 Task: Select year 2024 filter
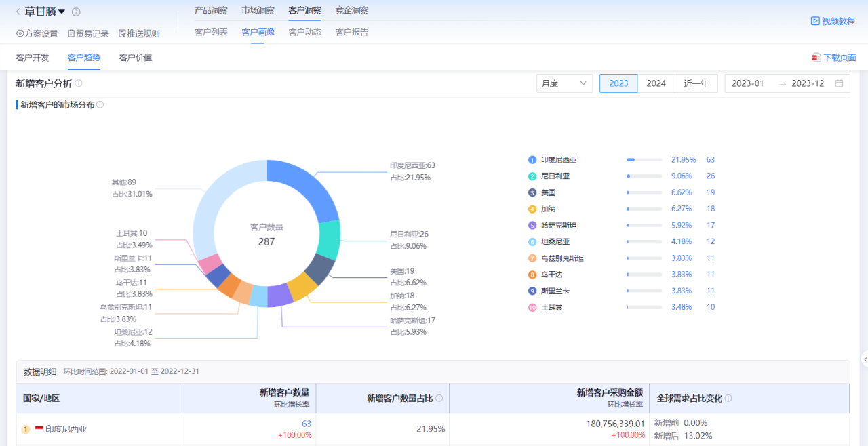656,83
